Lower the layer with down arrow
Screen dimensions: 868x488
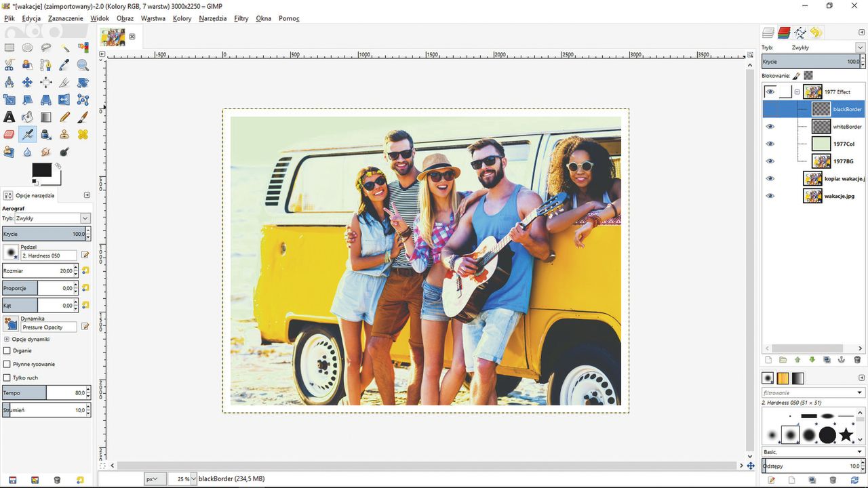click(812, 360)
